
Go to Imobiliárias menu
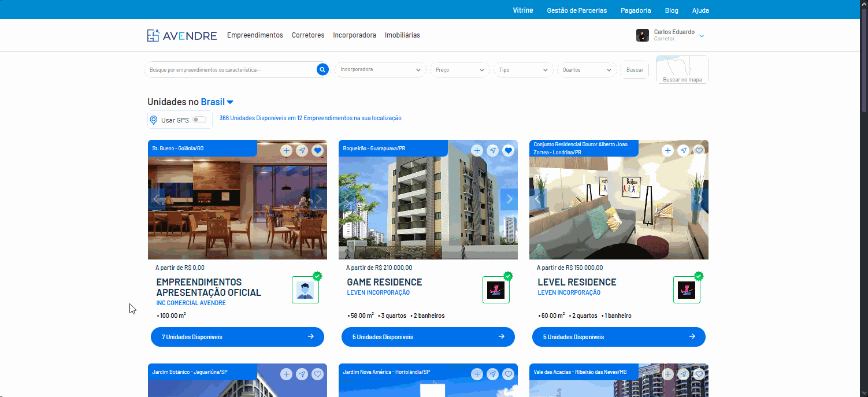pyautogui.click(x=402, y=35)
